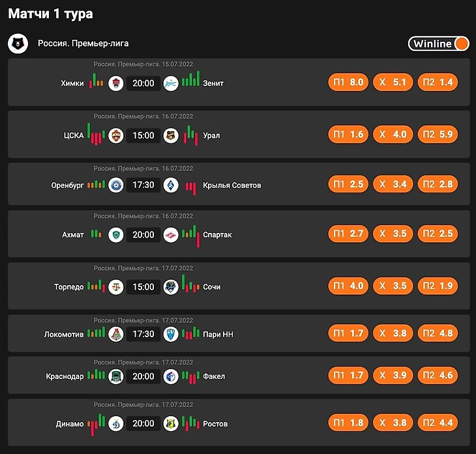Pick П2 2.8 for Крылья Советов

438,185
